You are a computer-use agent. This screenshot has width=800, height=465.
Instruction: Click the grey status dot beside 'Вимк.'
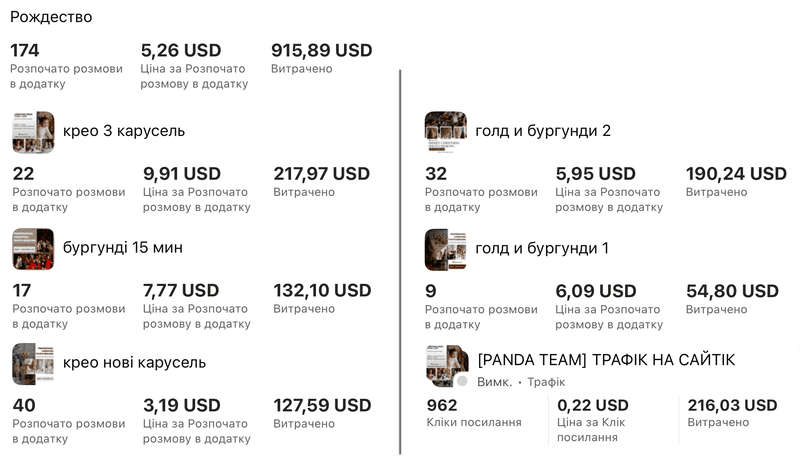[x=462, y=382]
